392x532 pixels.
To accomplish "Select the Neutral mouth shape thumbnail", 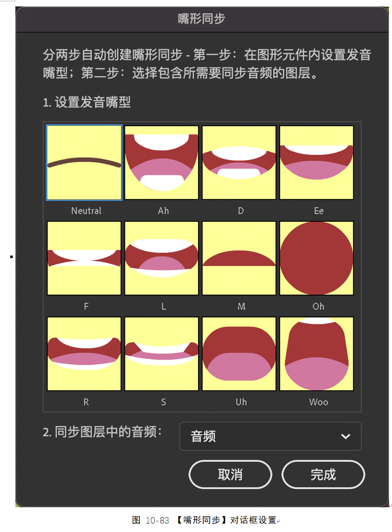I will [x=84, y=162].
